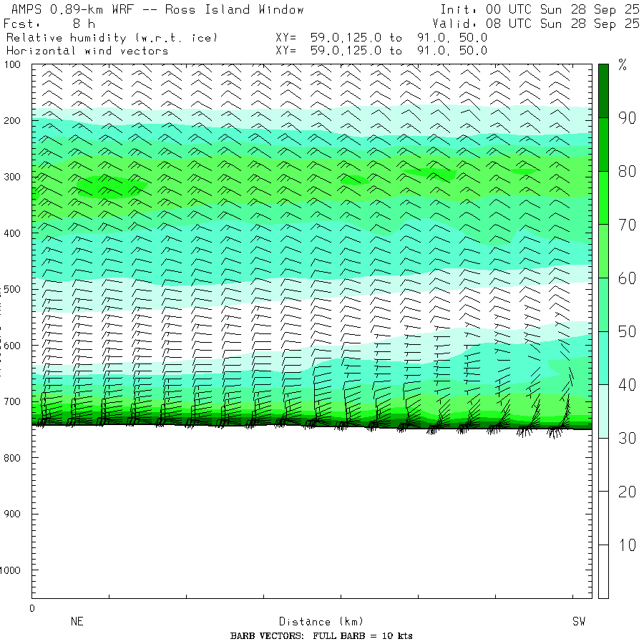Click the plot title "AMPS 0.89-km WRF -- Ross Island Window"
Screen dimensions: 644x644
[x=157, y=9]
